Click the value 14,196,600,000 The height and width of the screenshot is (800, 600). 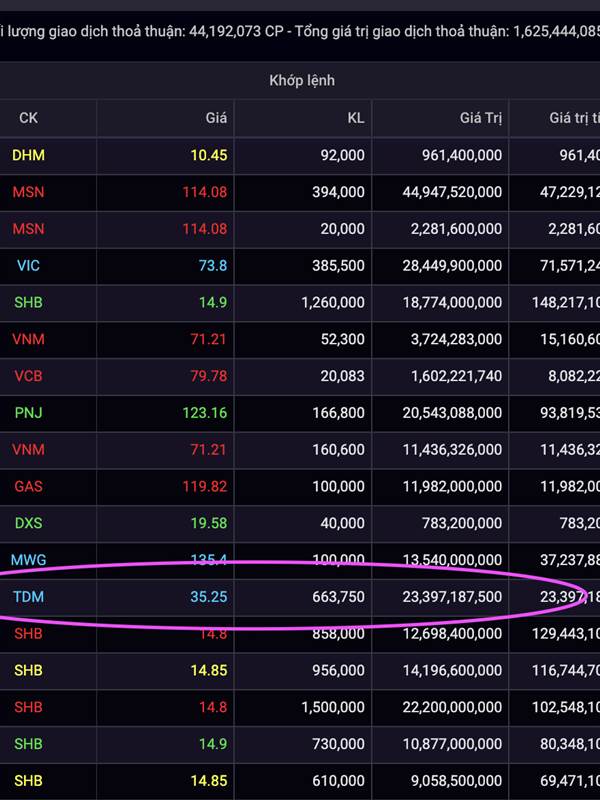[x=452, y=670]
